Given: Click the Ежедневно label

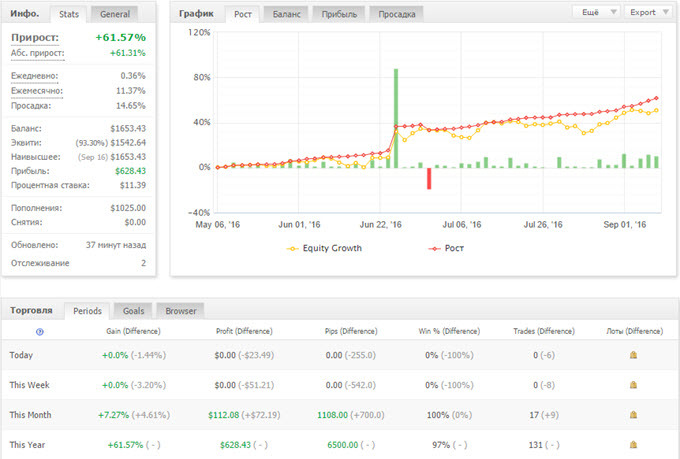Looking at the screenshot, I should coord(34,75).
